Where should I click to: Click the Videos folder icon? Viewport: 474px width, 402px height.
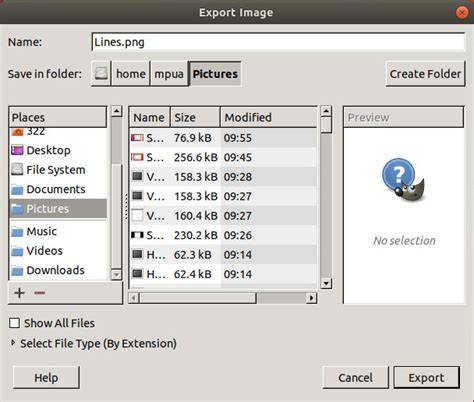(17, 251)
